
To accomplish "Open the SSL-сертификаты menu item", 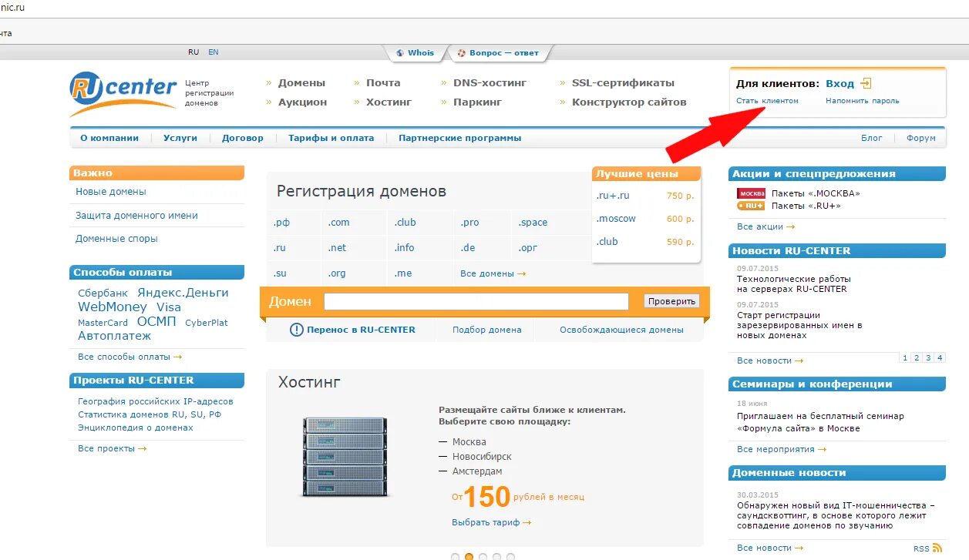I will tap(623, 83).
